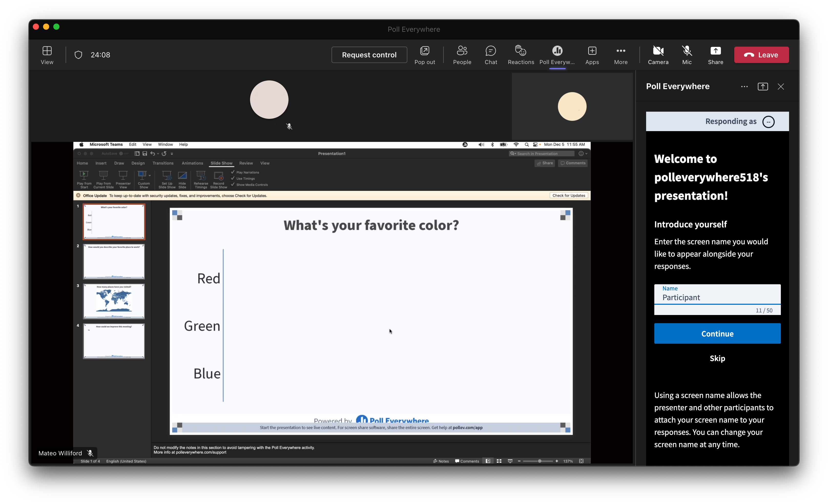Open the Review ribbon tab
Viewport: 828px width, 504px height.
(x=246, y=163)
